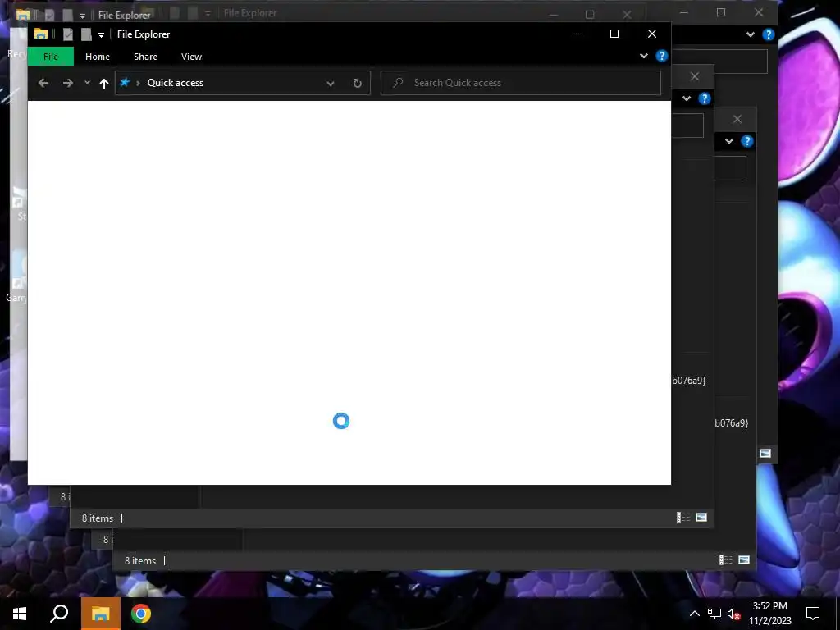This screenshot has height=630, width=840.
Task: Switch to the Share ribbon tab
Action: tap(145, 57)
